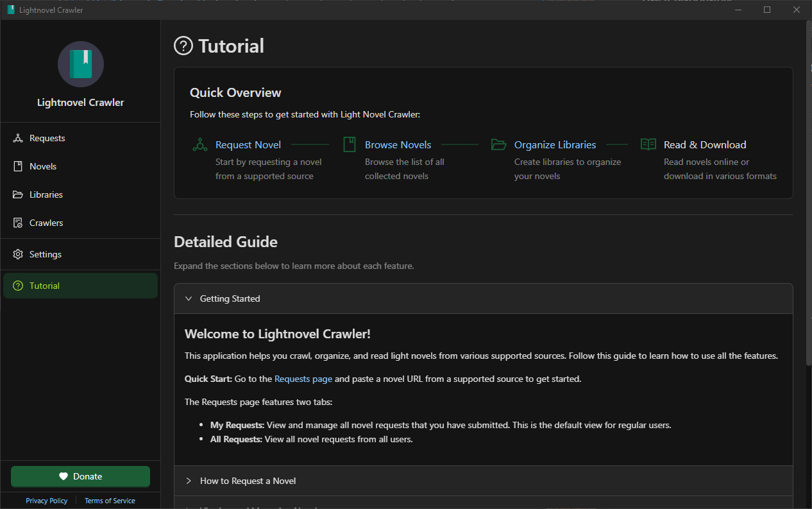Open the Novels menu item
This screenshot has height=509, width=812.
(80, 166)
